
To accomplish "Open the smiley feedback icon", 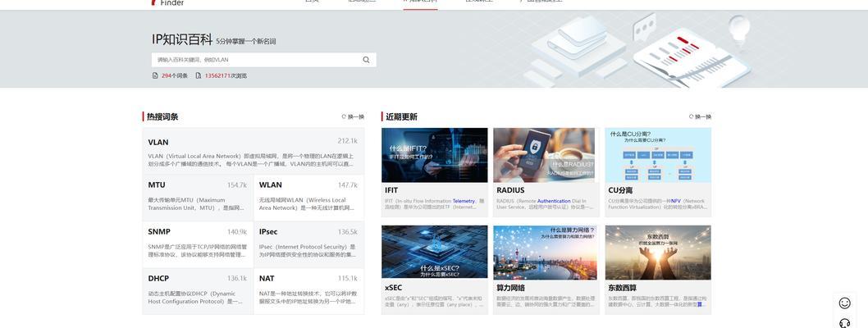I will click(844, 303).
